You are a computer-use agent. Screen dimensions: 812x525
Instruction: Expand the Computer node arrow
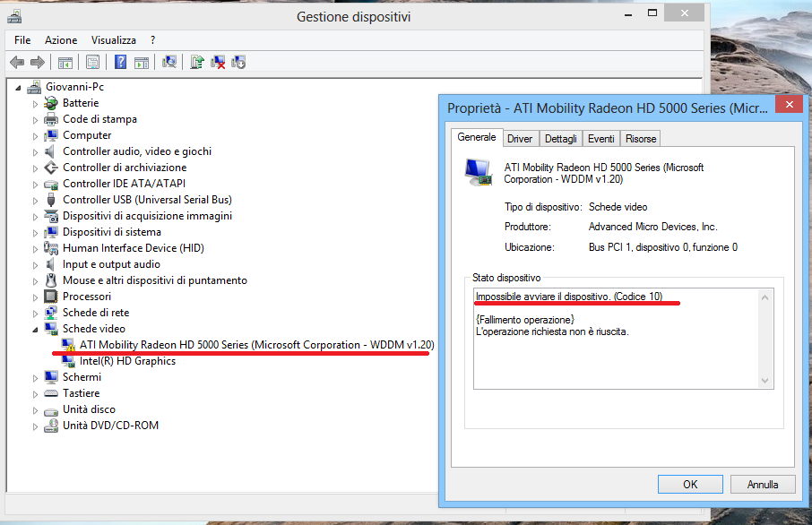pos(35,136)
